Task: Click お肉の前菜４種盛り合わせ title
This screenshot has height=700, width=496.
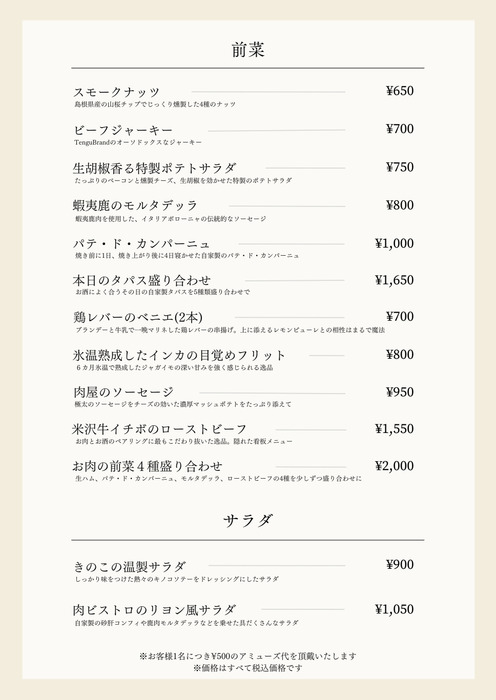Action: (x=147, y=467)
